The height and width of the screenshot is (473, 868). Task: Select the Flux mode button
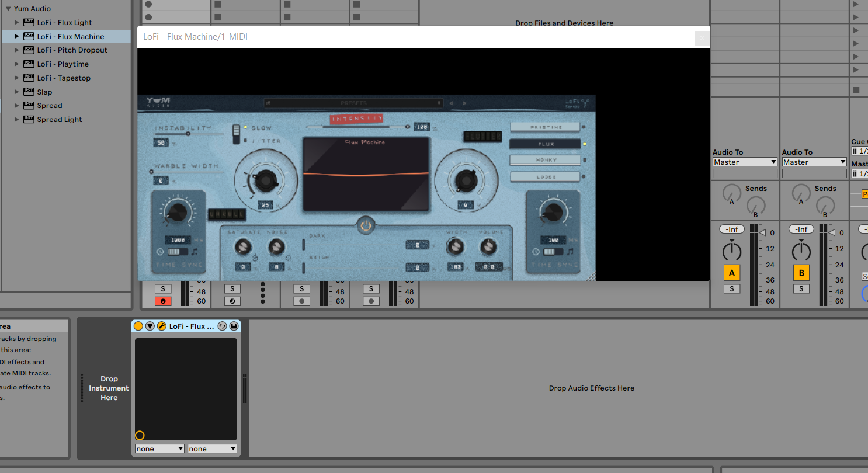(x=546, y=144)
